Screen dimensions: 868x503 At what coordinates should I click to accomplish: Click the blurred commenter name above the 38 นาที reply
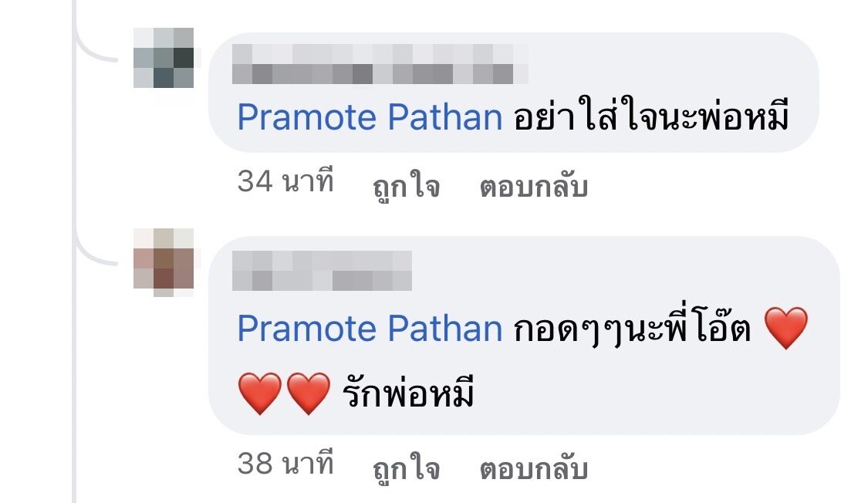[x=322, y=271]
